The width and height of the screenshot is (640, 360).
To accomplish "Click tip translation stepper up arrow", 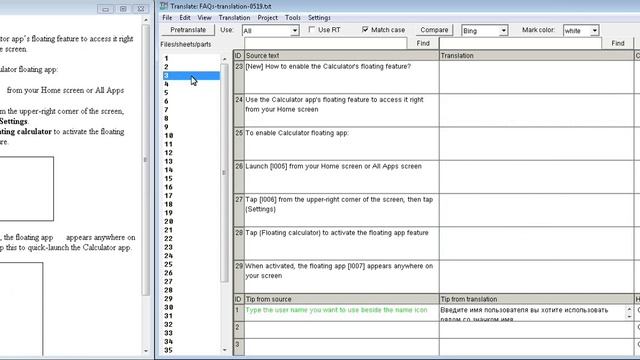I will point(629,310).
